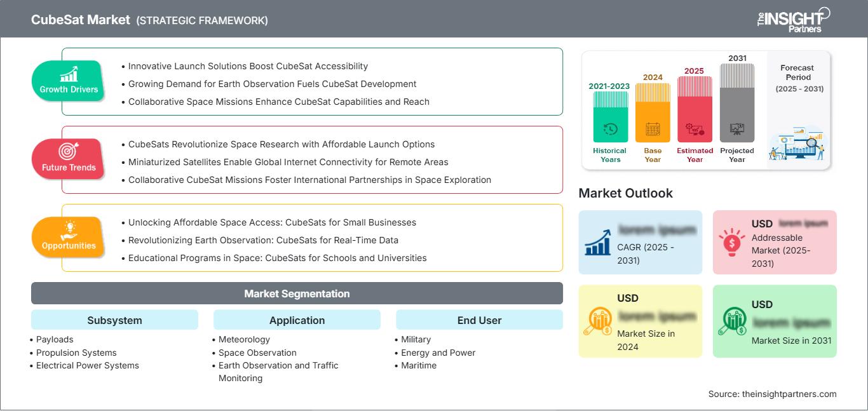This screenshot has width=868, height=411.
Task: Click 'Earth Observation and Traffic Monitoring' item
Action: click(278, 372)
